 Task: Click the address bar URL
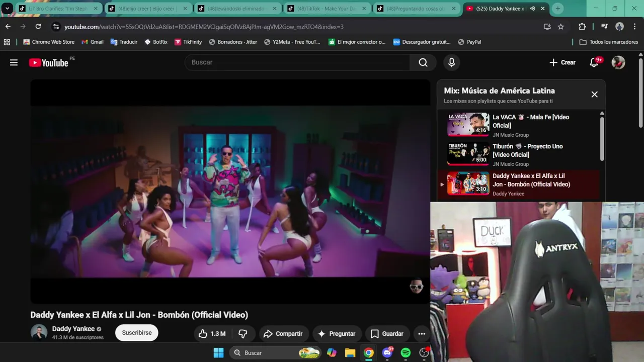click(204, 27)
